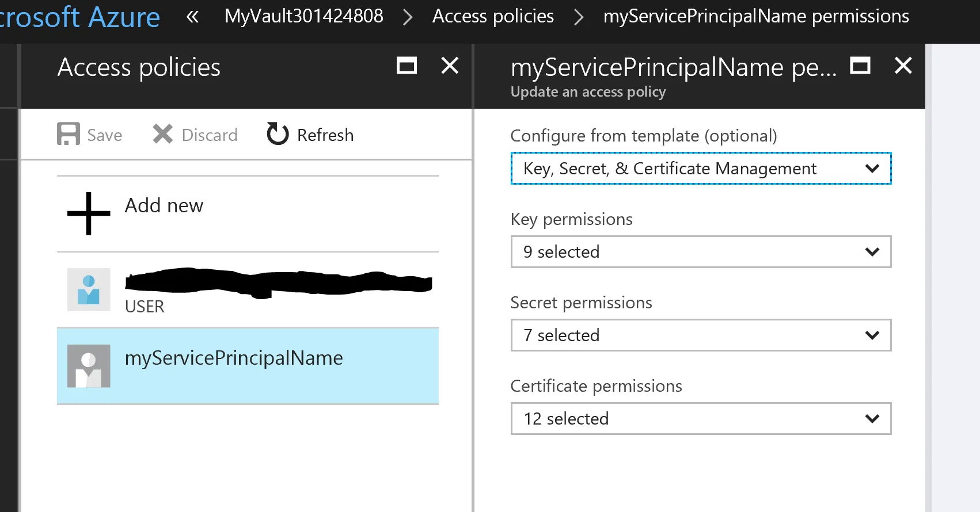This screenshot has height=512, width=980.
Task: Click the Add new plus icon
Action: point(89,213)
